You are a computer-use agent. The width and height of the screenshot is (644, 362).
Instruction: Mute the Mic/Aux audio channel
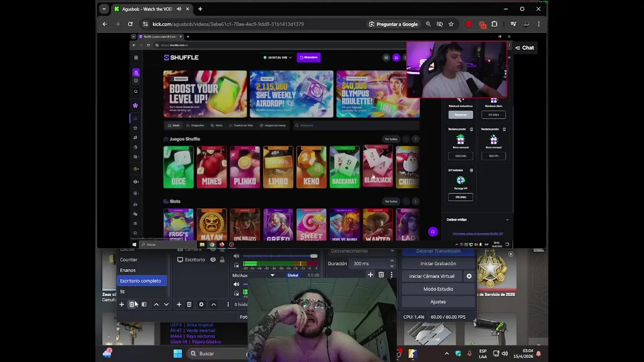pyautogui.click(x=236, y=284)
